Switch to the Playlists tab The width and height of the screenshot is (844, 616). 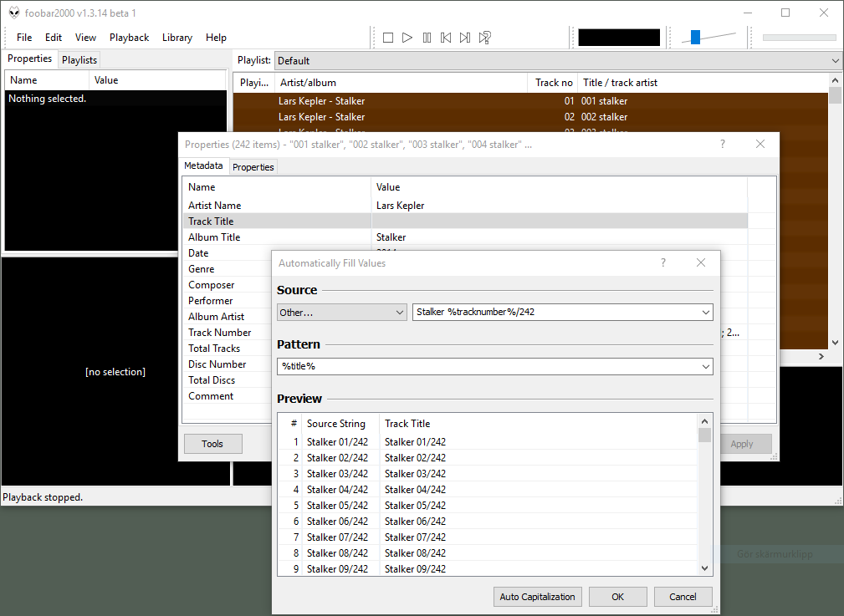click(79, 60)
